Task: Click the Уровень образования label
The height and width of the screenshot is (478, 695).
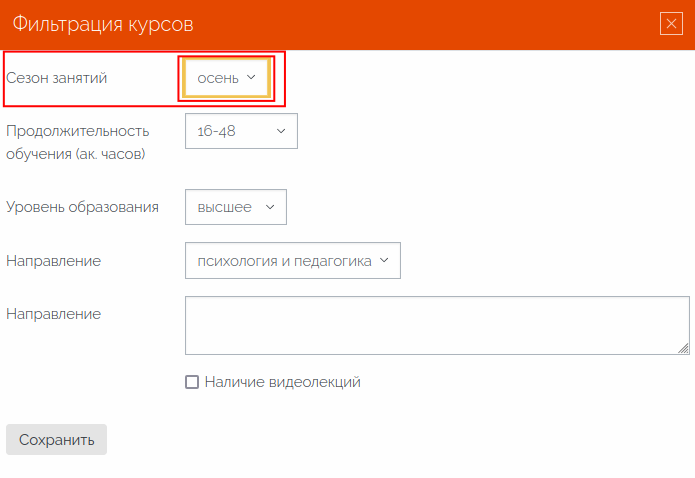Action: tap(82, 207)
